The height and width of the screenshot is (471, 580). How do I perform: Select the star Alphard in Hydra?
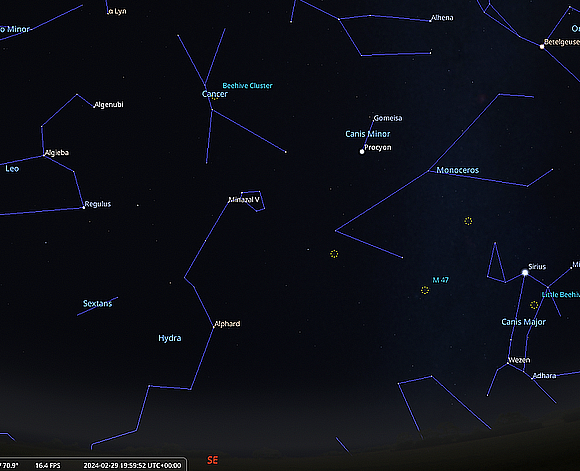click(x=214, y=327)
